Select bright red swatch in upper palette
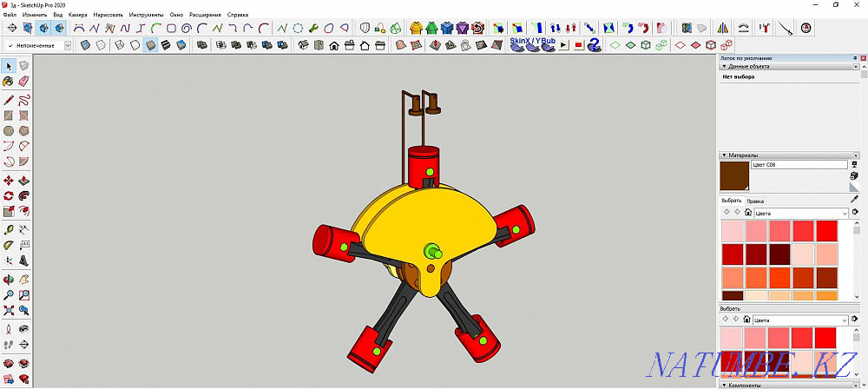This screenshot has height=389, width=868. (827, 230)
